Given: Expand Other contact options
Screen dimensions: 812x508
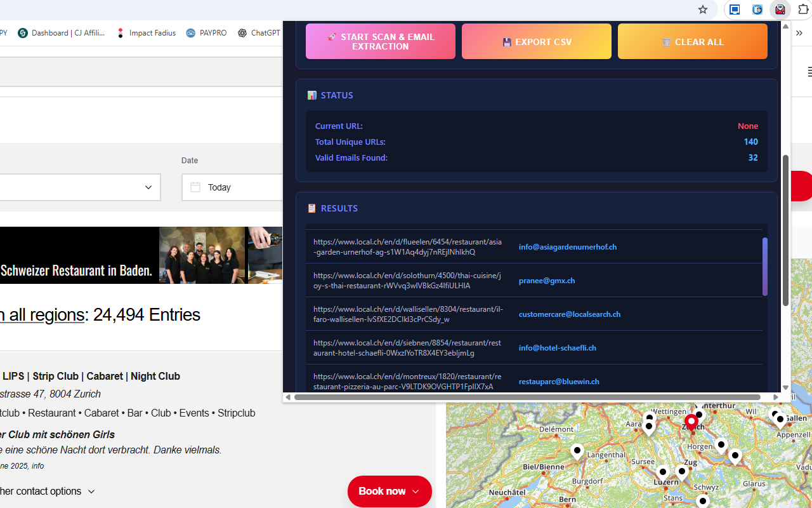Looking at the screenshot, I should click(x=48, y=491).
